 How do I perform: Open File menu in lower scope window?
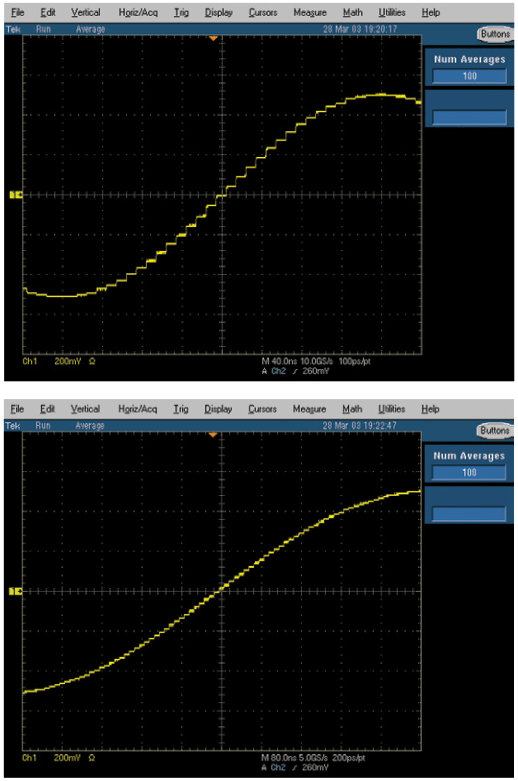coord(17,409)
